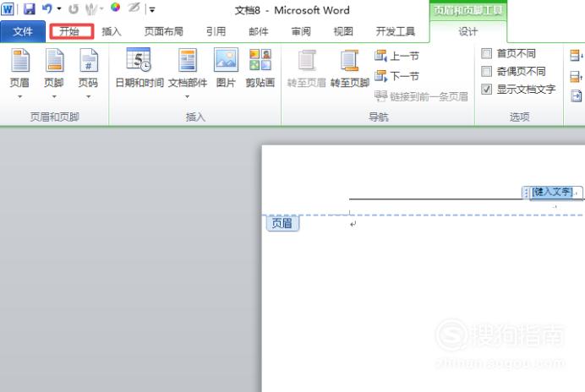Click the [键入文字] header placeholder
Viewport: 585px width, 392px height.
click(x=552, y=192)
